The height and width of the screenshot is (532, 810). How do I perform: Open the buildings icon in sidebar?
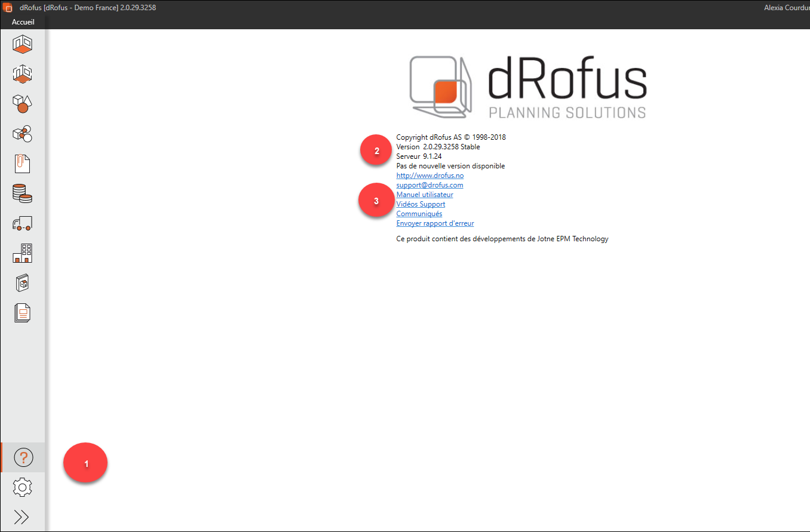tap(23, 253)
